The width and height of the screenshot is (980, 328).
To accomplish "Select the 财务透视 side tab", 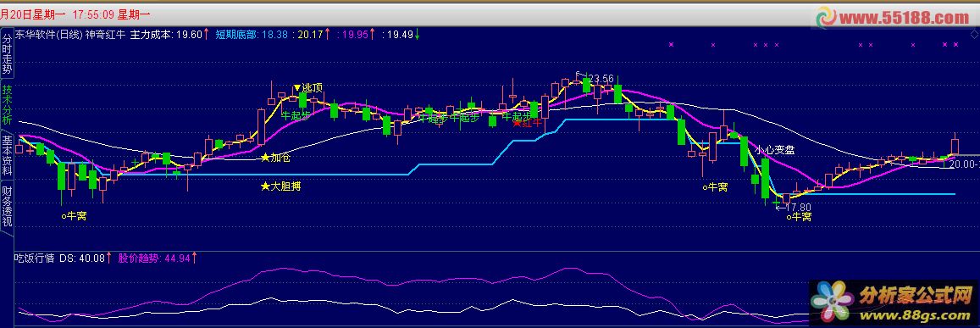I will point(6,206).
